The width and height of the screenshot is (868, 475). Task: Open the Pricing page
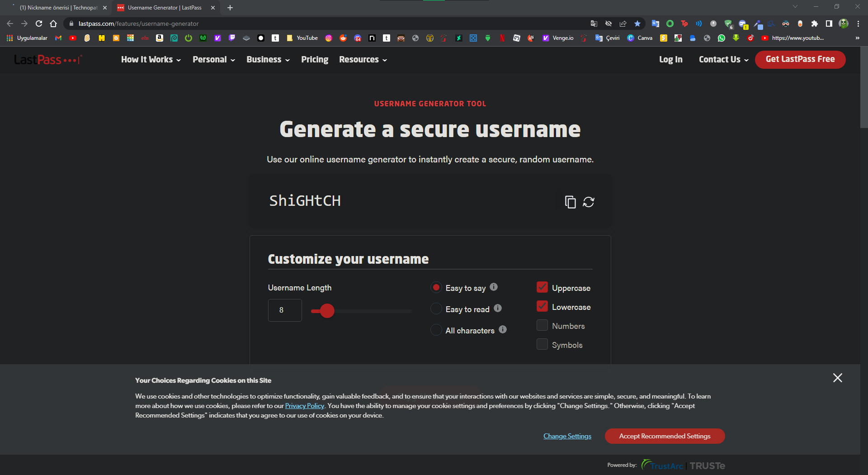coord(315,60)
